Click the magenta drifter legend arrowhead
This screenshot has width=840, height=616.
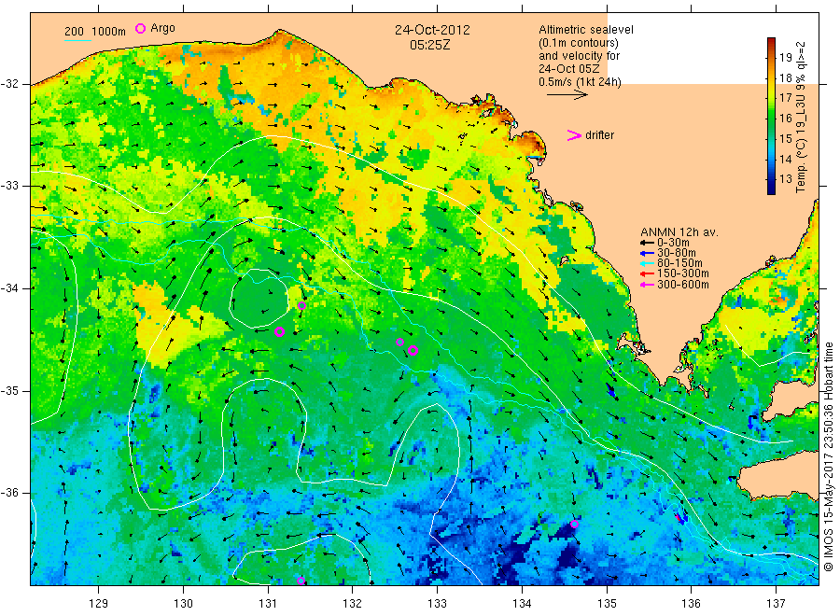pyautogui.click(x=574, y=135)
